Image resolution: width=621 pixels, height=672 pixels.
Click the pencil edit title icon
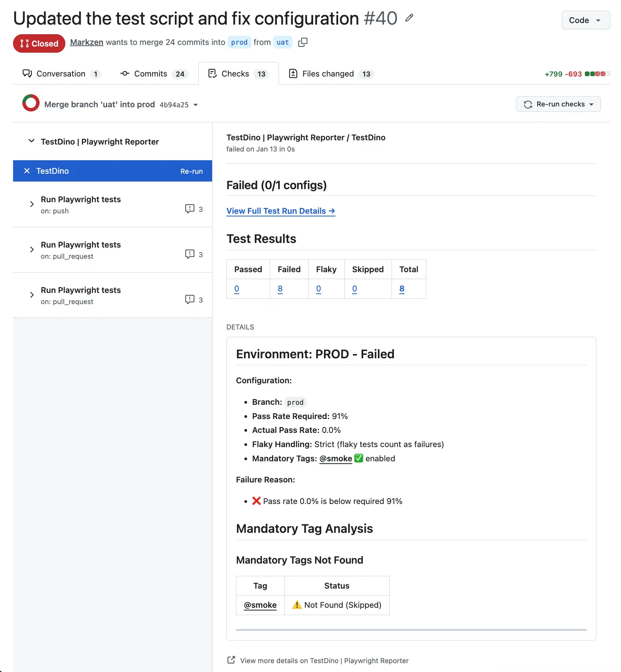pyautogui.click(x=409, y=18)
